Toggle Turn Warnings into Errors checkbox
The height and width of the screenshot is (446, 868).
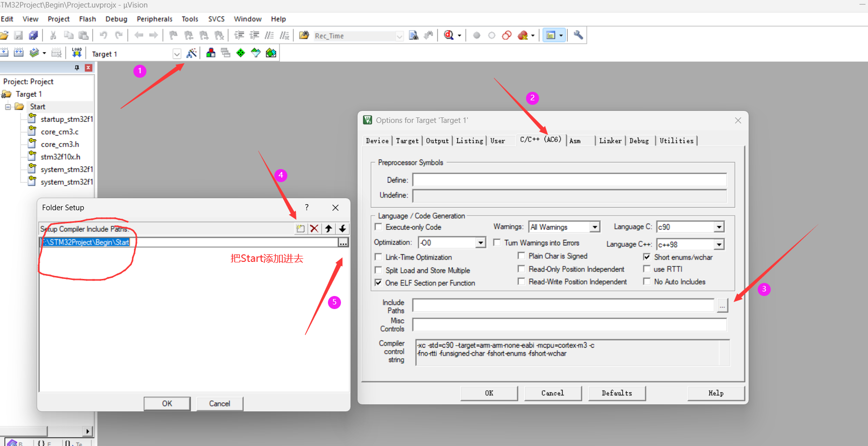click(497, 242)
